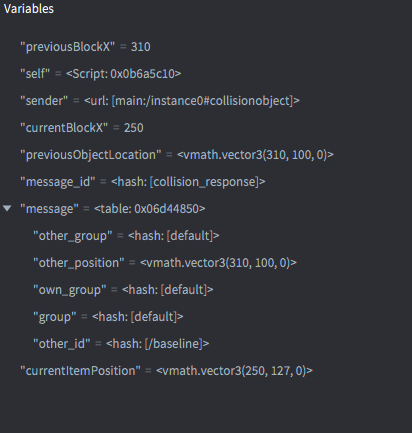Click the Variables panel title
The width and height of the screenshot is (412, 433).
coord(29,9)
